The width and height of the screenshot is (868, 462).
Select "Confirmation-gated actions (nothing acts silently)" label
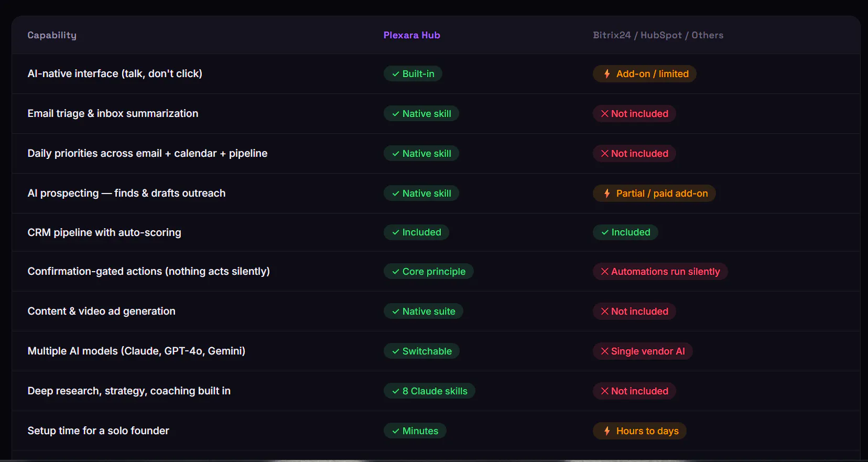click(149, 272)
